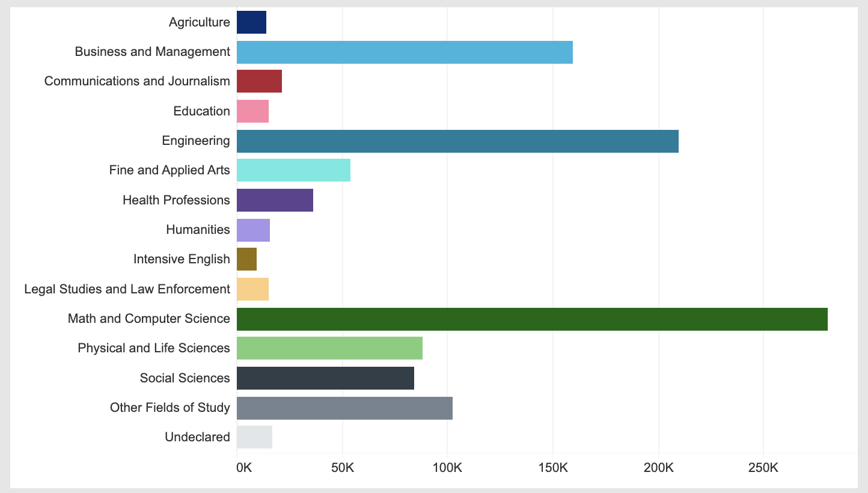This screenshot has width=868, height=493.
Task: Select the Engineering bar in the chart
Action: coord(457,141)
